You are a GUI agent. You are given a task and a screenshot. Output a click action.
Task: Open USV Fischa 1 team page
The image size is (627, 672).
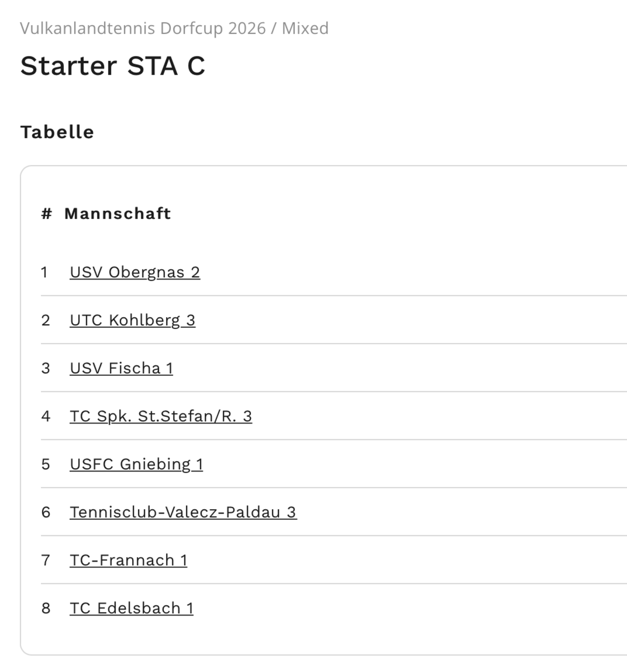(x=121, y=368)
